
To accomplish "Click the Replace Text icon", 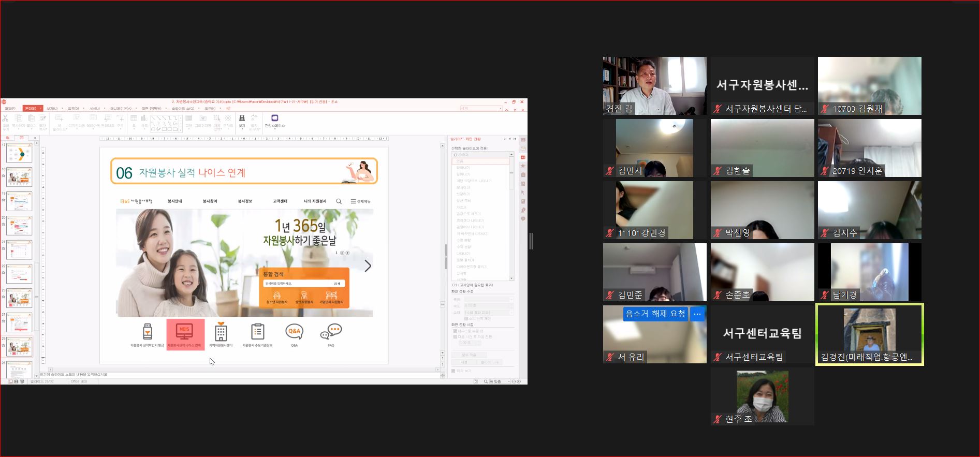I will click(254, 118).
